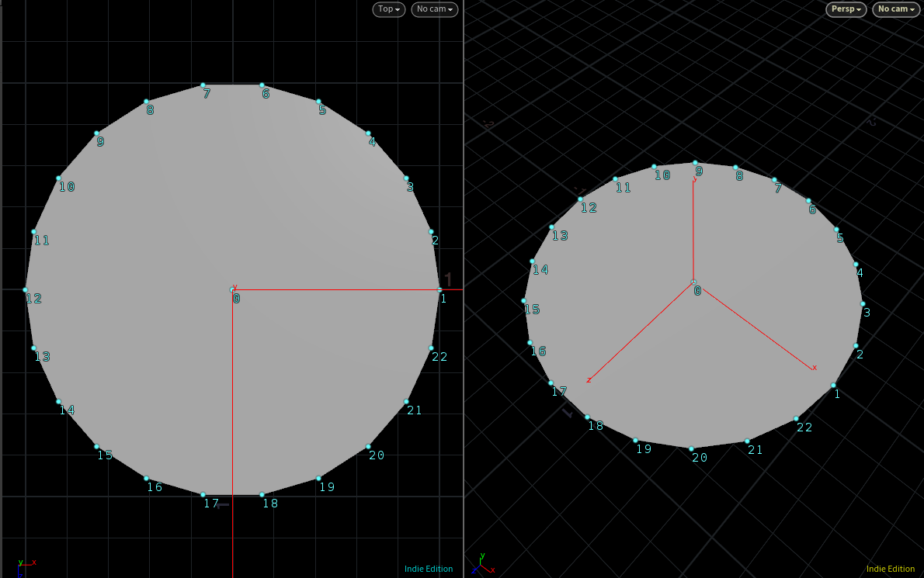Click the axis orientation gizmo in Top viewport
This screenshot has height=578, width=924.
coord(26,567)
